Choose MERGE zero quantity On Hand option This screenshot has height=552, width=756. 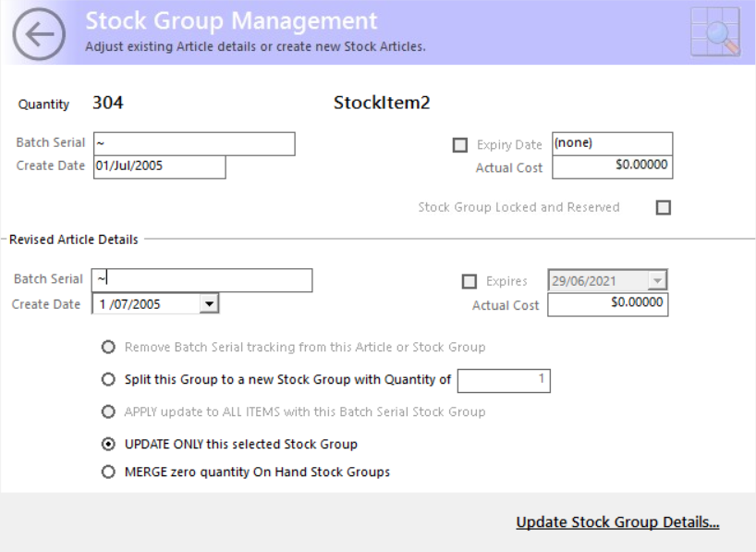point(108,472)
